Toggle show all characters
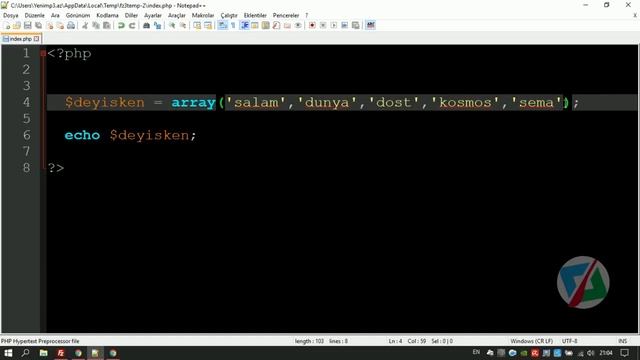This screenshot has width=640, height=360. pyautogui.click(x=233, y=25)
